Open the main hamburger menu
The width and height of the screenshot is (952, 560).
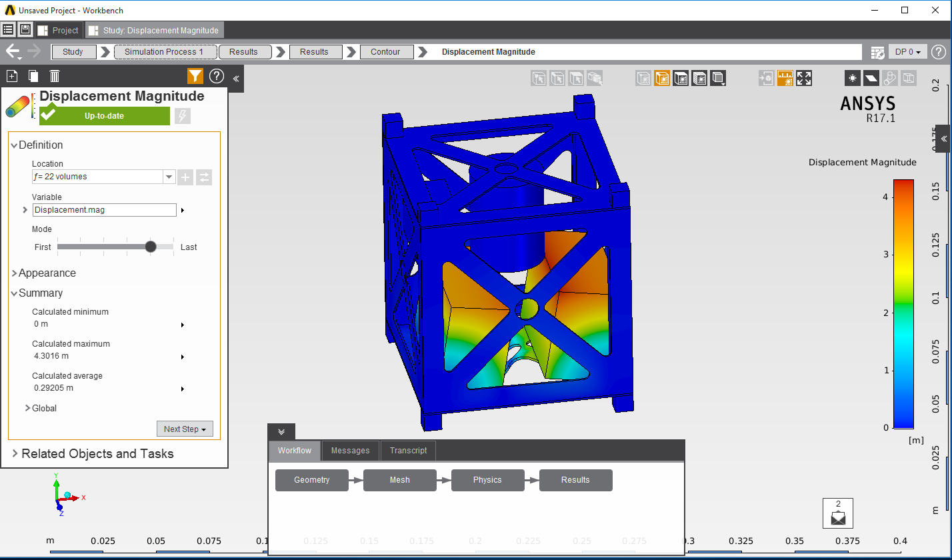click(8, 30)
